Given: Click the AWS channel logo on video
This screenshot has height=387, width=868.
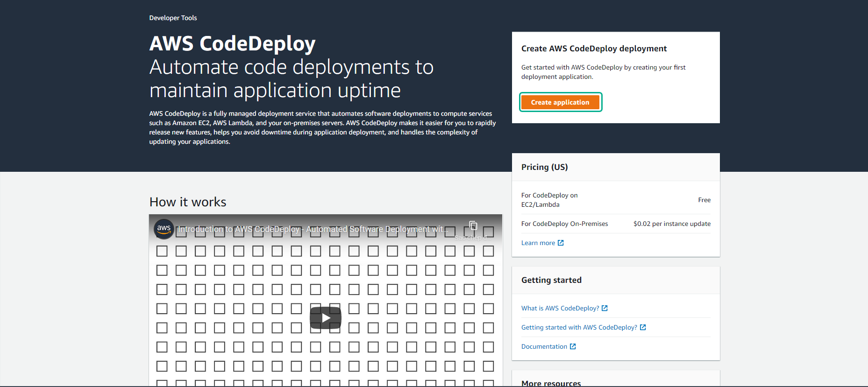Looking at the screenshot, I should click(164, 229).
